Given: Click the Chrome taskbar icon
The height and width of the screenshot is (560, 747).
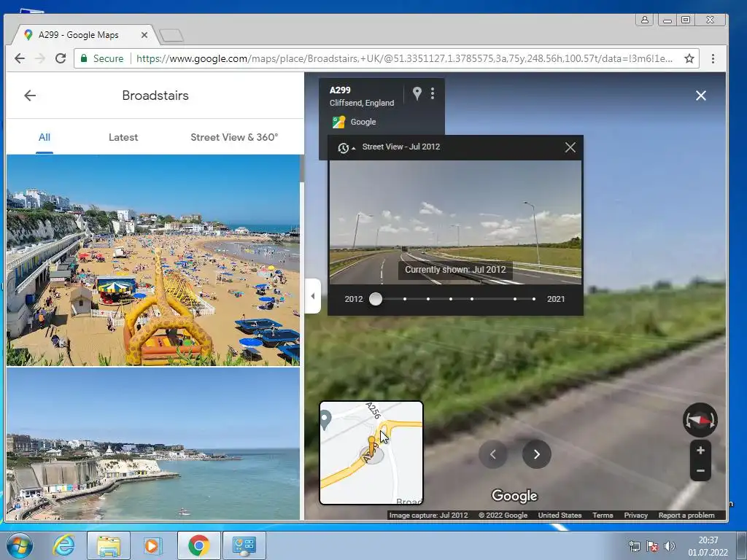Looking at the screenshot, I should (x=199, y=545).
